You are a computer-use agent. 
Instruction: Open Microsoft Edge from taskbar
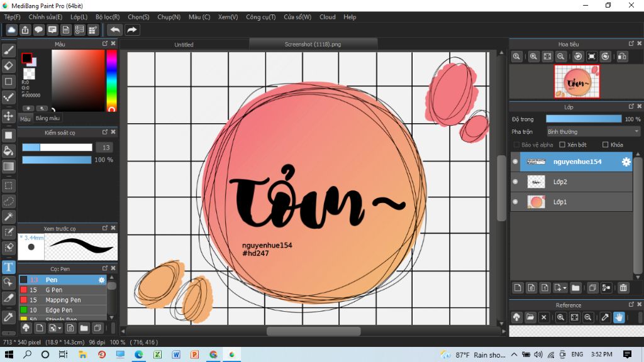point(139,354)
